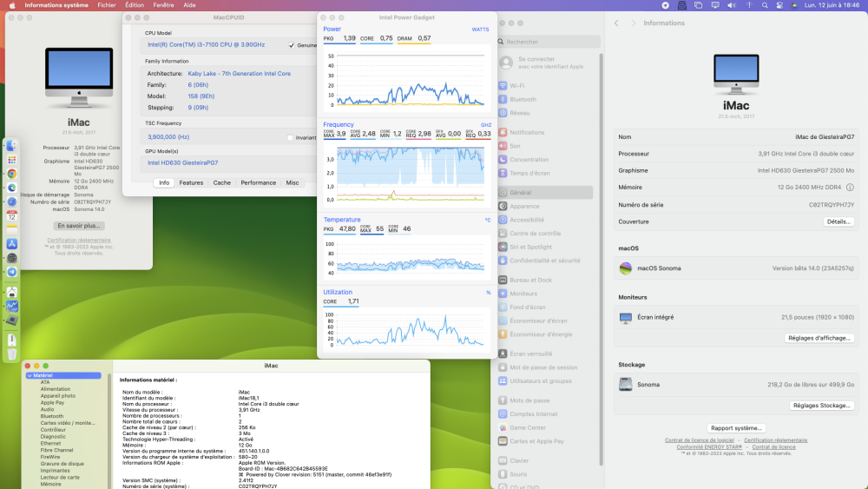Open Contrat de licence de logiciel link
The height and width of the screenshot is (489, 868).
(x=699, y=440)
